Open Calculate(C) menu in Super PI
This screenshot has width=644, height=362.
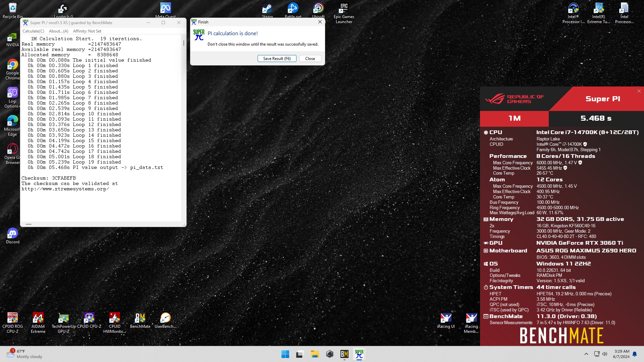coord(33,31)
